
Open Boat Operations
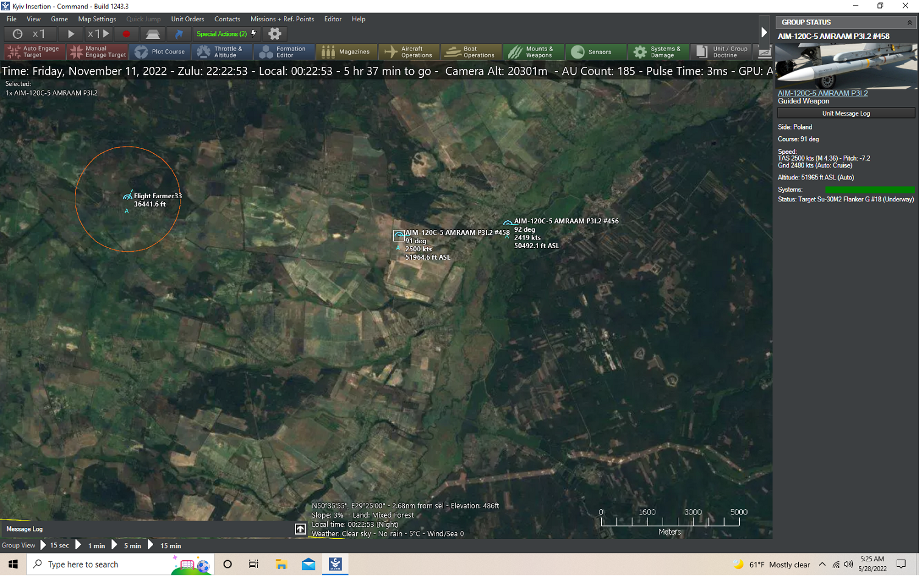472,52
